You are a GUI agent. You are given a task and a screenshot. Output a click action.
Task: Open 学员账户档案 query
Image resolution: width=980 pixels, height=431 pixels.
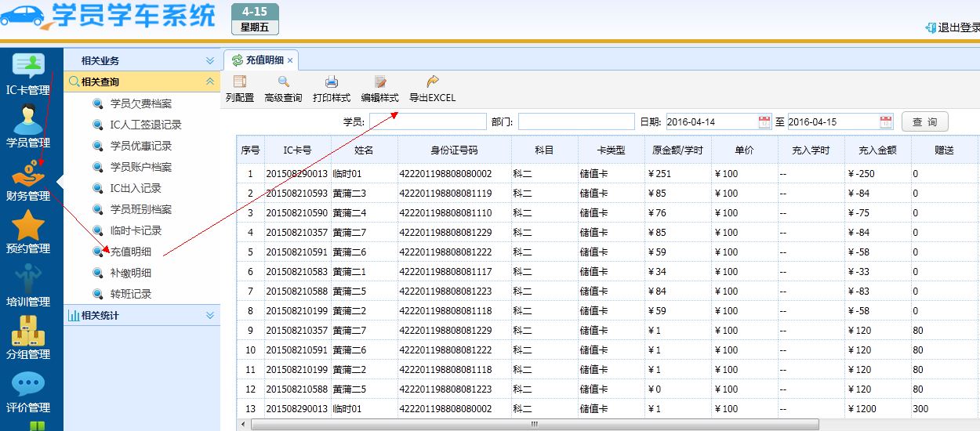141,167
